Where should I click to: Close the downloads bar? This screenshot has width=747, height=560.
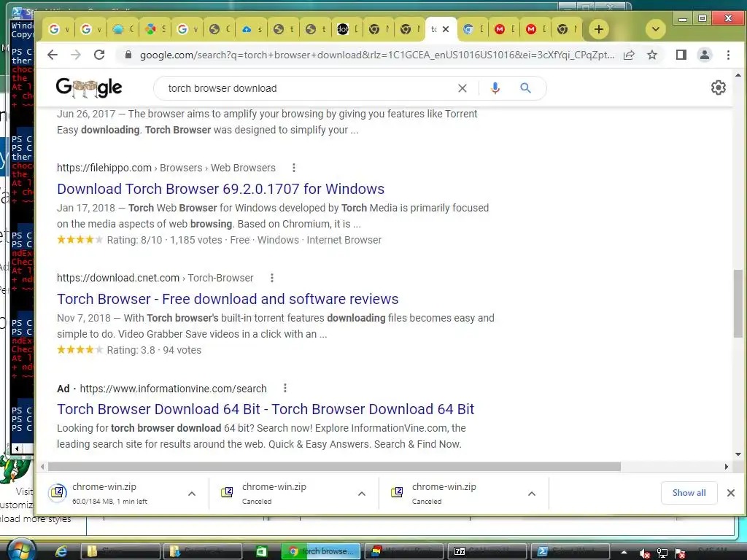click(x=731, y=493)
